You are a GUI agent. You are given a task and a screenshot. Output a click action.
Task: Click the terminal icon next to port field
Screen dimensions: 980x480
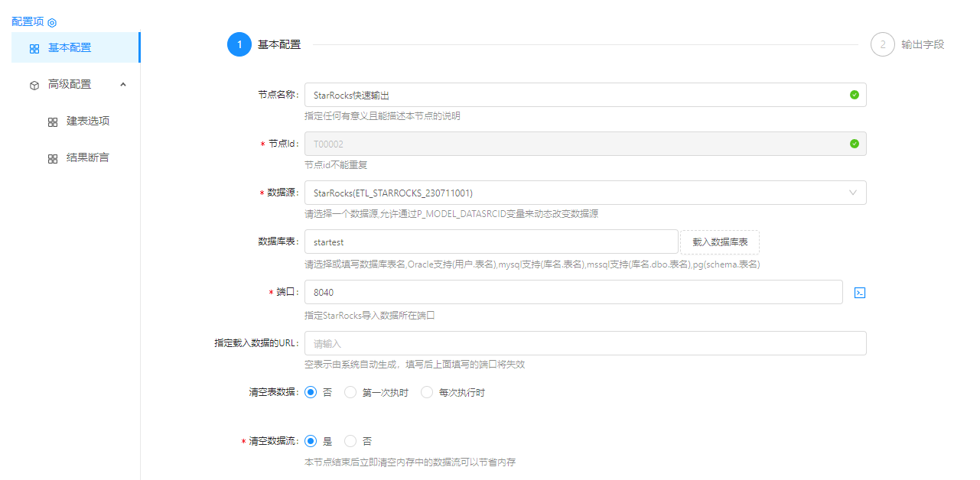pos(859,293)
